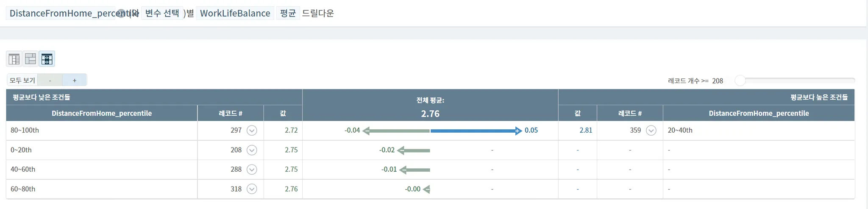Screen dimensions: 868x209
Task: Expand the 60~80th row drill-down chevron
Action: (x=252, y=189)
